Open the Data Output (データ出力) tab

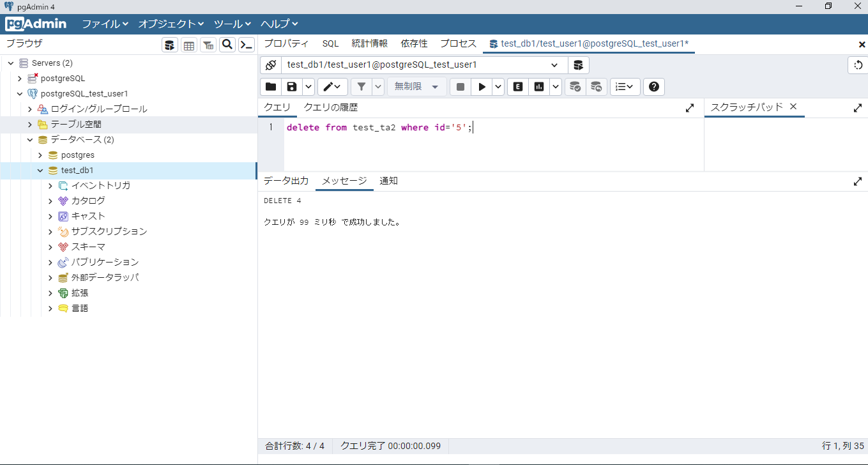(286, 181)
